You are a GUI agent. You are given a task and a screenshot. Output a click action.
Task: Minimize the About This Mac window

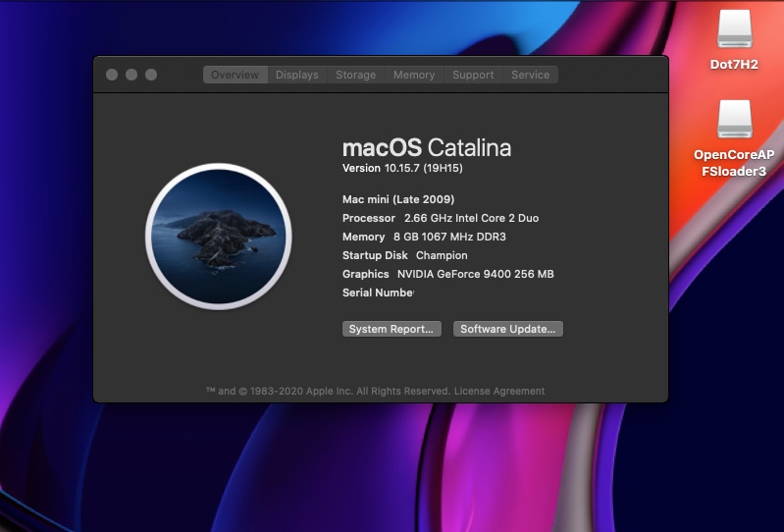(131, 75)
